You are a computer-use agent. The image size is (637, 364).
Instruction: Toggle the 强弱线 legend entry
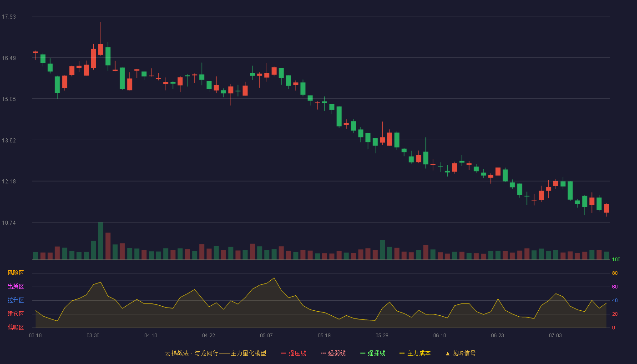333,353
